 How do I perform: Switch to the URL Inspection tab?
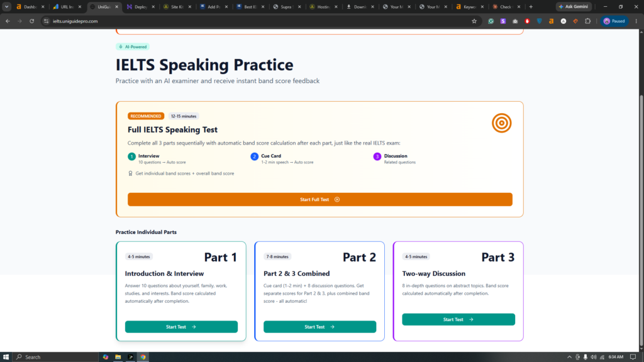[x=67, y=6]
